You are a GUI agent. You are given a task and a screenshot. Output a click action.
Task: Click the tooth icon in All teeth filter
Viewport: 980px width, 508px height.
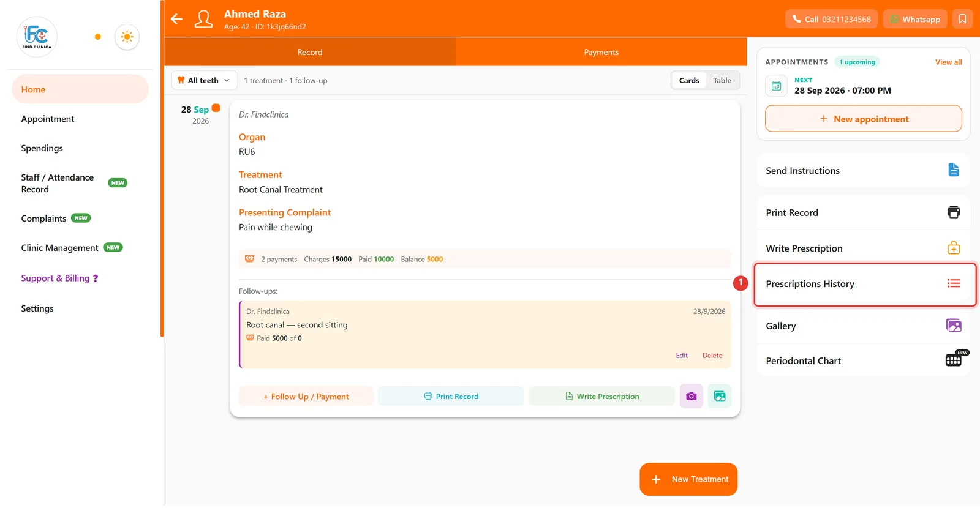coord(181,80)
